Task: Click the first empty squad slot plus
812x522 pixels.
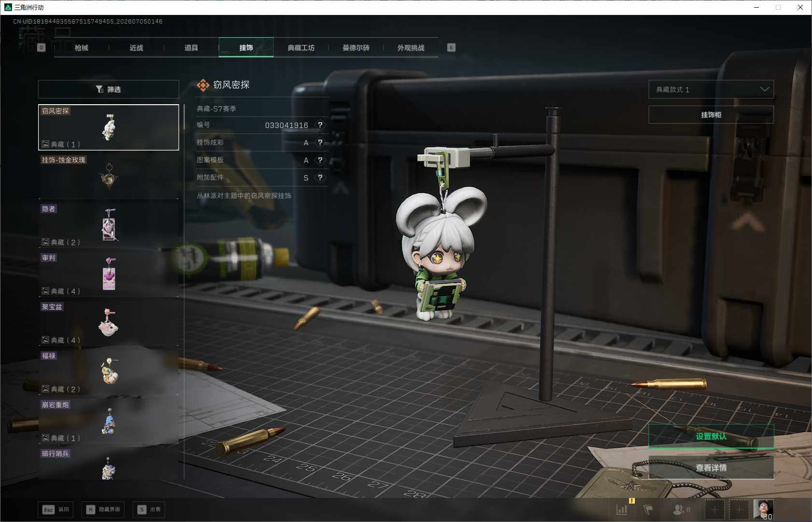Action: (715, 509)
